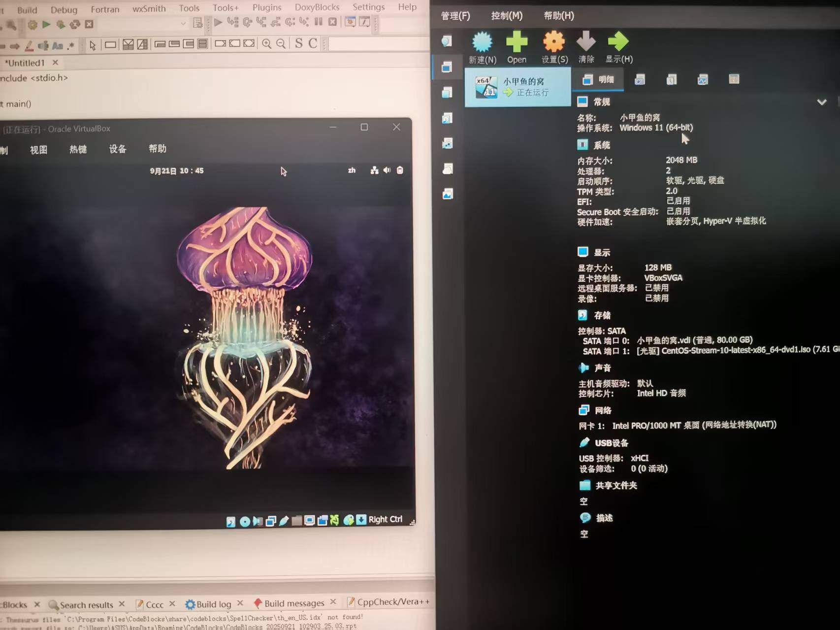Viewport: 840px width, 630px height.
Task: Click the audio icon in VM status bar
Action: [258, 521]
